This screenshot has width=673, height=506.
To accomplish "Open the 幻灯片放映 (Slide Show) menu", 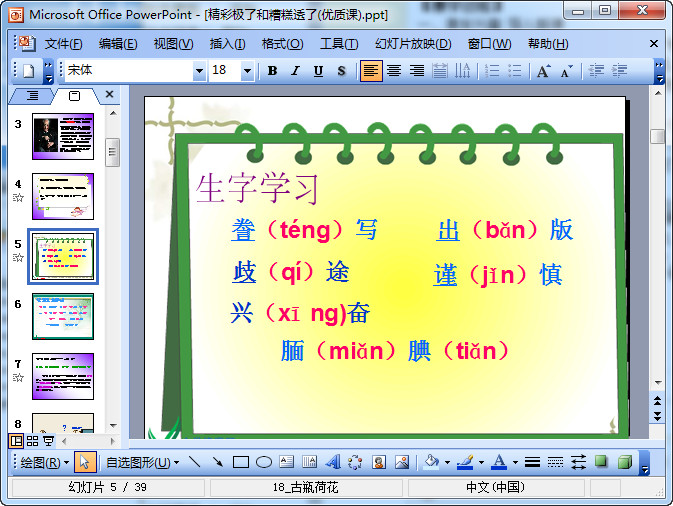I will click(x=412, y=44).
